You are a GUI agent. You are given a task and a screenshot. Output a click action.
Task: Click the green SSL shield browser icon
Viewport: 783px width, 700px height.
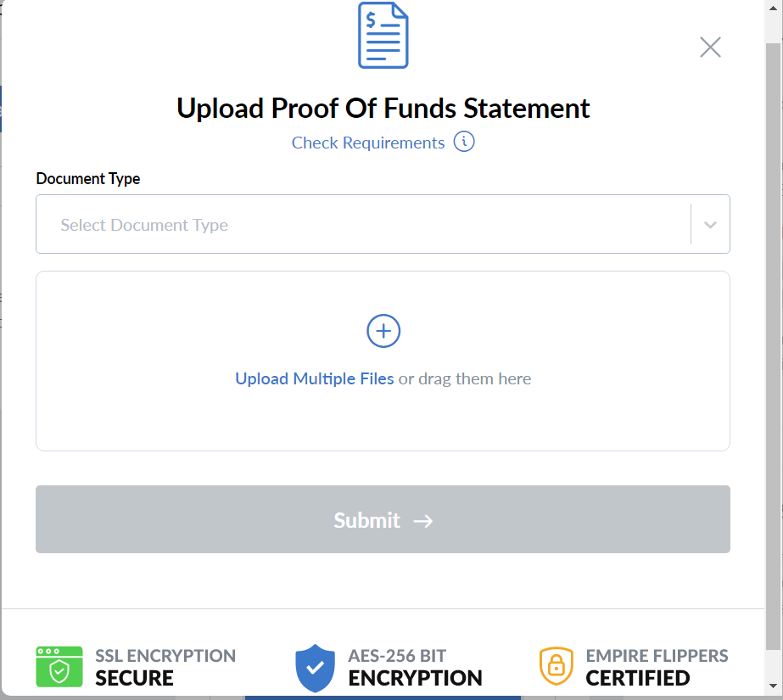pyautogui.click(x=59, y=667)
